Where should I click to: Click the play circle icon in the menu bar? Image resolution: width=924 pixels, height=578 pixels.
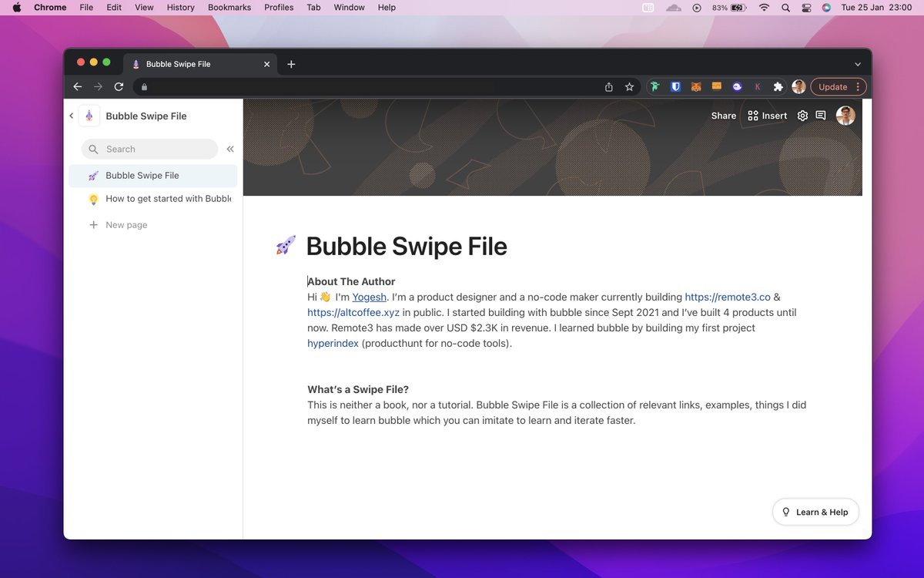(x=697, y=8)
